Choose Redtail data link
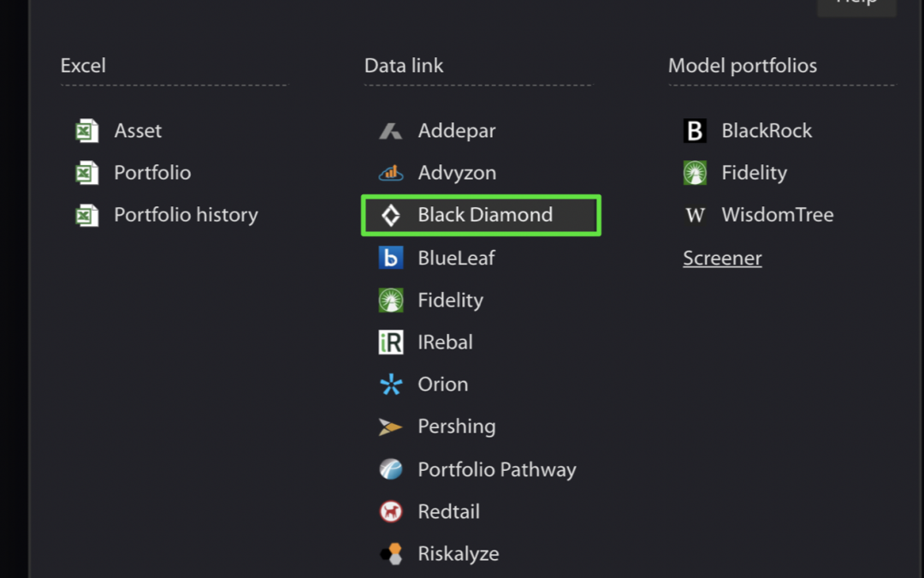924x578 pixels. click(449, 511)
